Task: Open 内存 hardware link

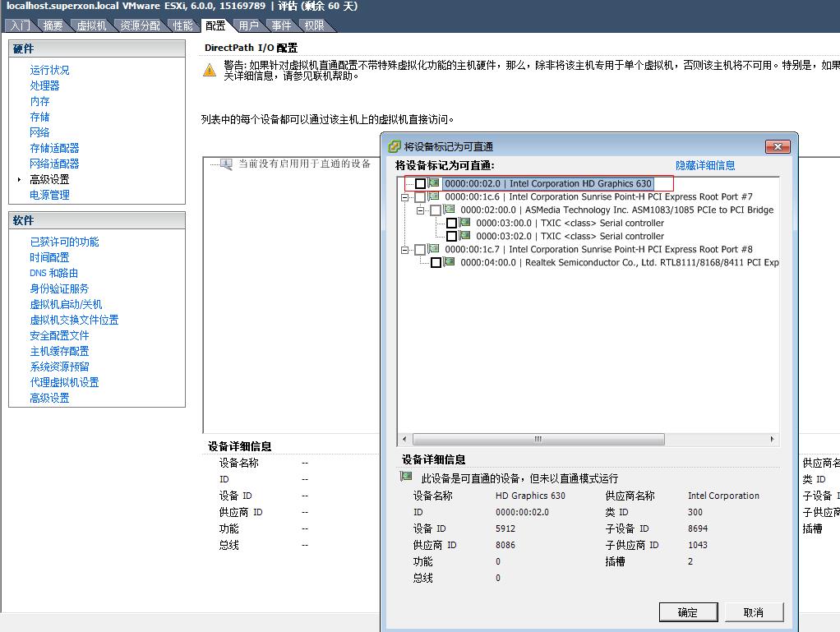Action: coord(39,101)
